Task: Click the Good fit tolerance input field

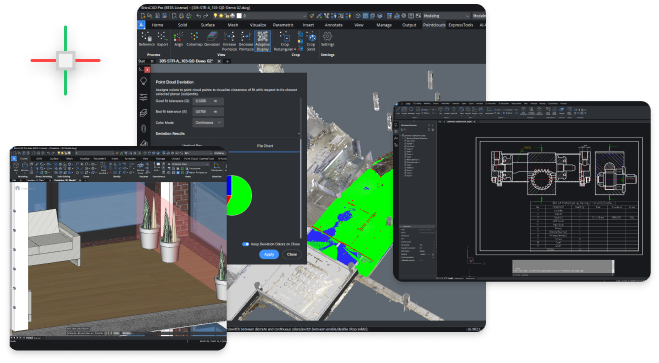Action: (208, 101)
